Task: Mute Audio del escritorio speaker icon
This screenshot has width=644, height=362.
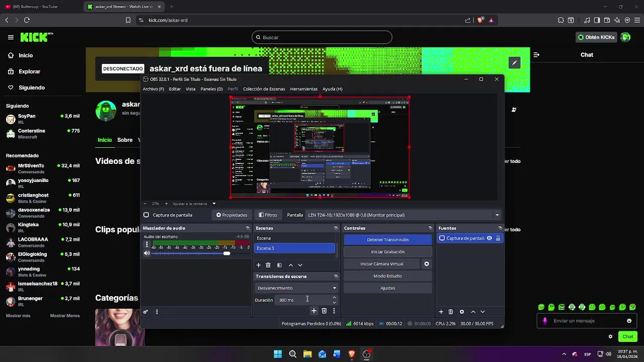Action: point(147,253)
